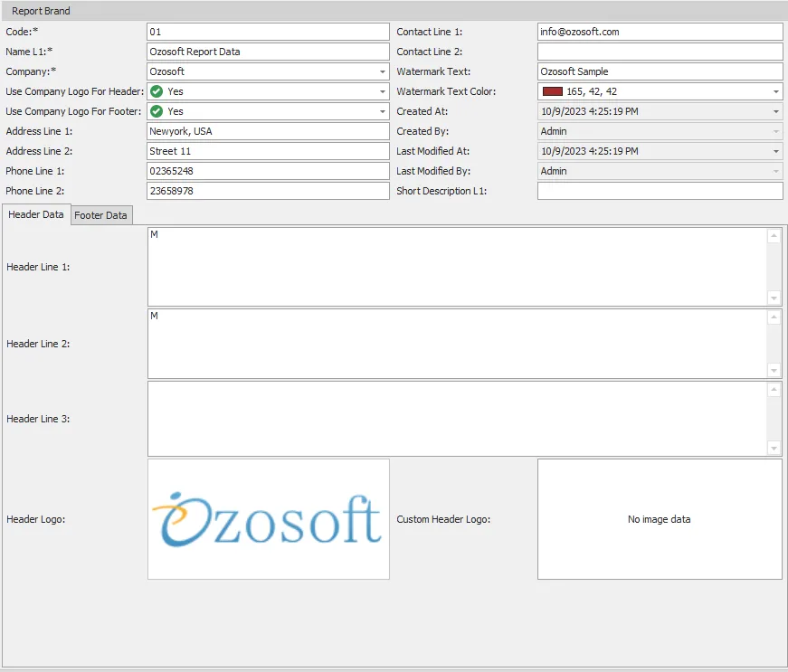The height and width of the screenshot is (672, 788).
Task: Click the scroll-up arrow of Header Line 3
Action: coord(774,387)
